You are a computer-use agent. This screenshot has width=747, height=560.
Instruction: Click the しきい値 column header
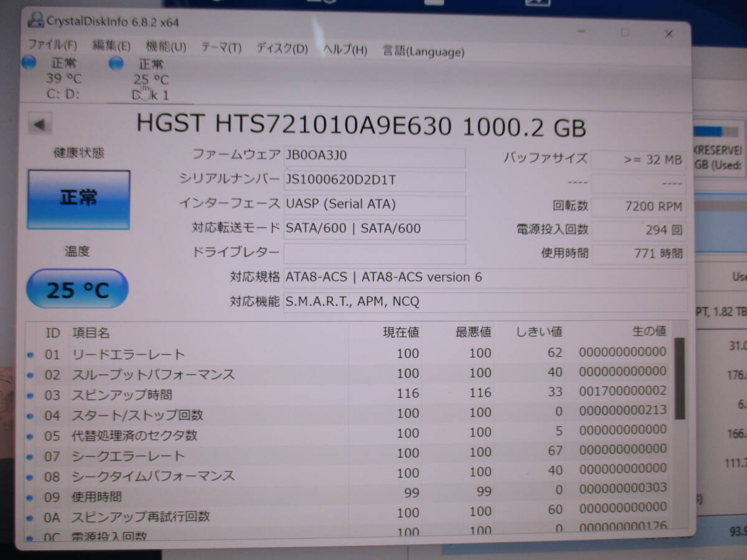tap(539, 331)
